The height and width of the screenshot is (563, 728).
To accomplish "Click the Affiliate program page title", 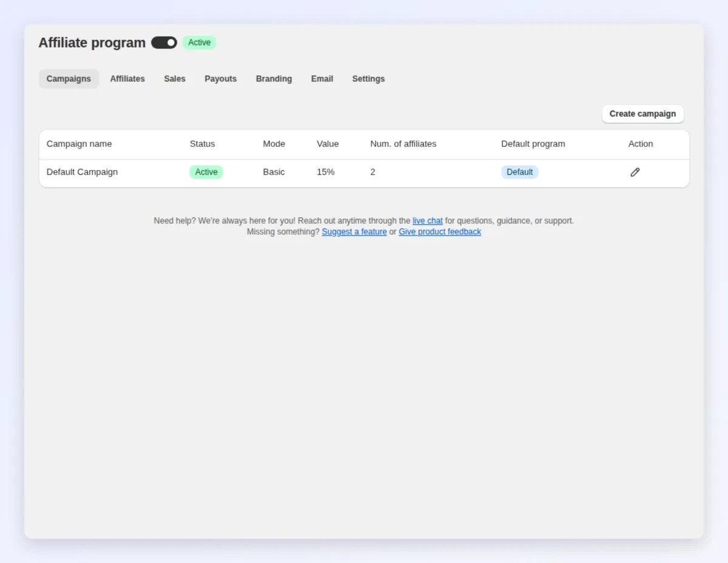I will coord(92,42).
